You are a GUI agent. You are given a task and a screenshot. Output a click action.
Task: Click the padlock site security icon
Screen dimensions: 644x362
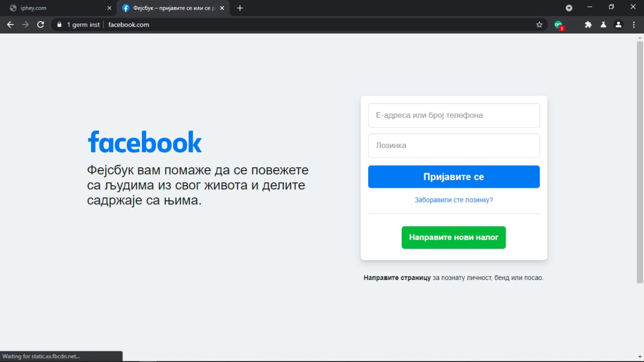click(x=59, y=25)
